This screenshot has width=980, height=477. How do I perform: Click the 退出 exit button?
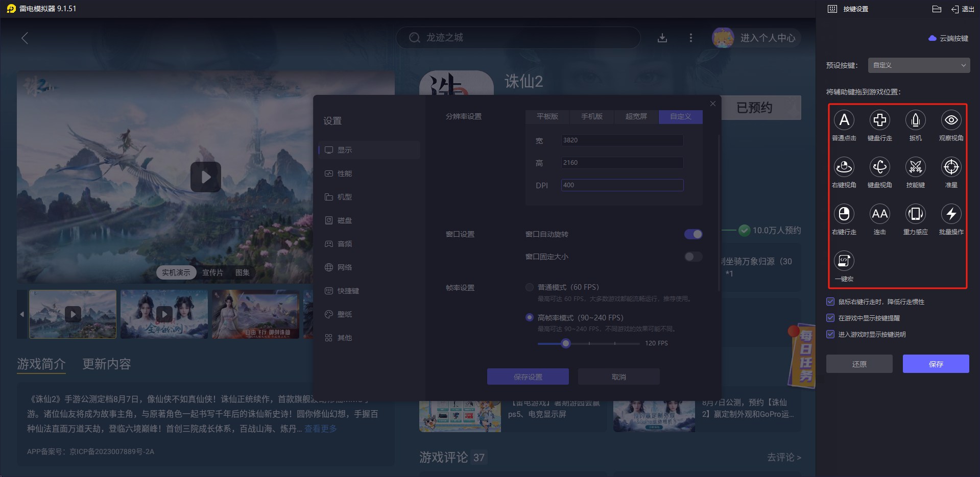pyautogui.click(x=963, y=9)
